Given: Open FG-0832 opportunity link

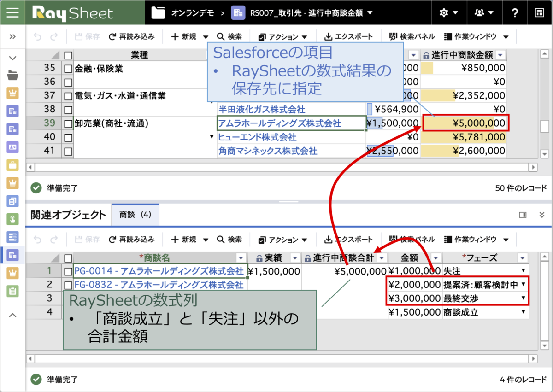Looking at the screenshot, I should coord(159,285).
